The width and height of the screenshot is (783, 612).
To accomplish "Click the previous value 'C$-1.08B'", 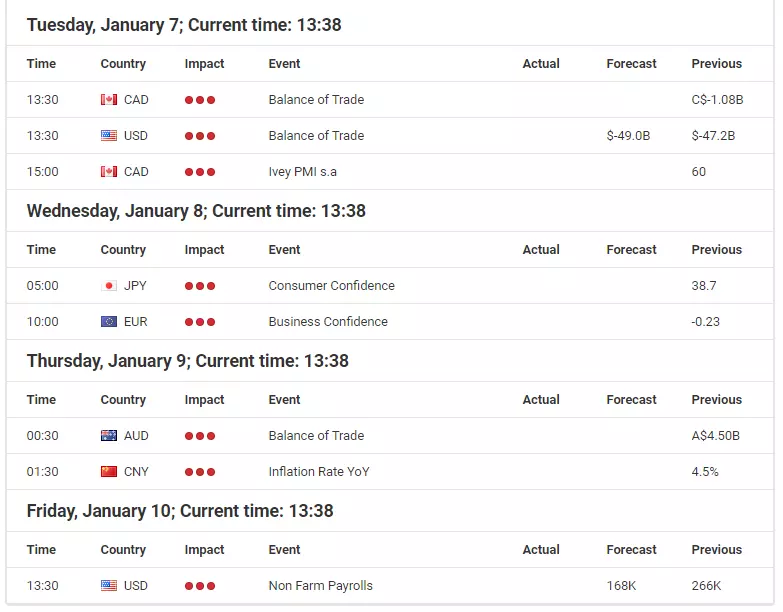I will pyautogui.click(x=718, y=100).
